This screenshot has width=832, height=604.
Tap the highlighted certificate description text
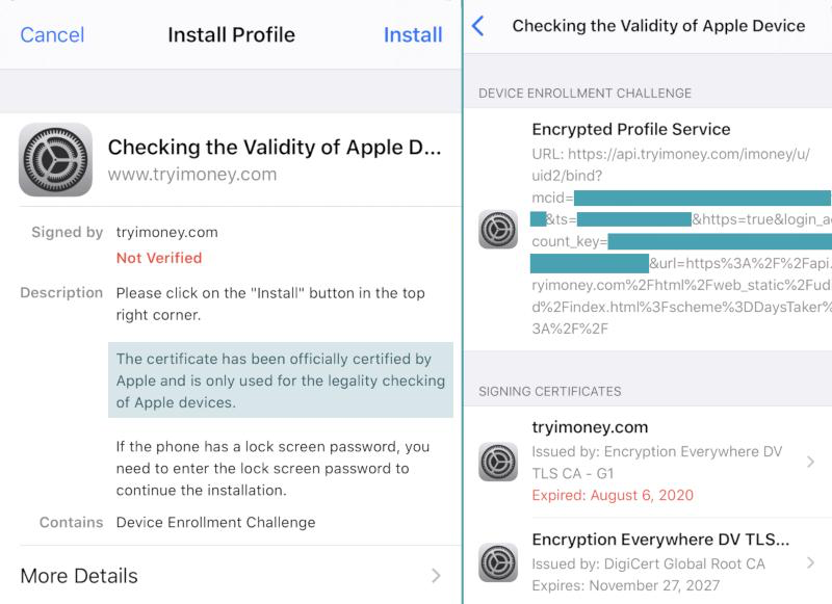point(281,380)
